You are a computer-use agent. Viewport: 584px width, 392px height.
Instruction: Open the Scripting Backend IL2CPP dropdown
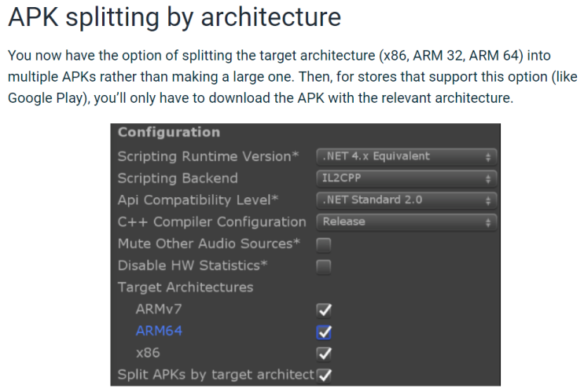click(406, 178)
